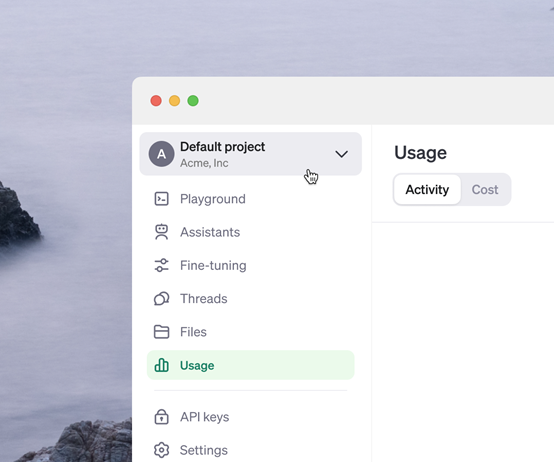Click the Playground text label
The height and width of the screenshot is (462, 554).
(213, 199)
